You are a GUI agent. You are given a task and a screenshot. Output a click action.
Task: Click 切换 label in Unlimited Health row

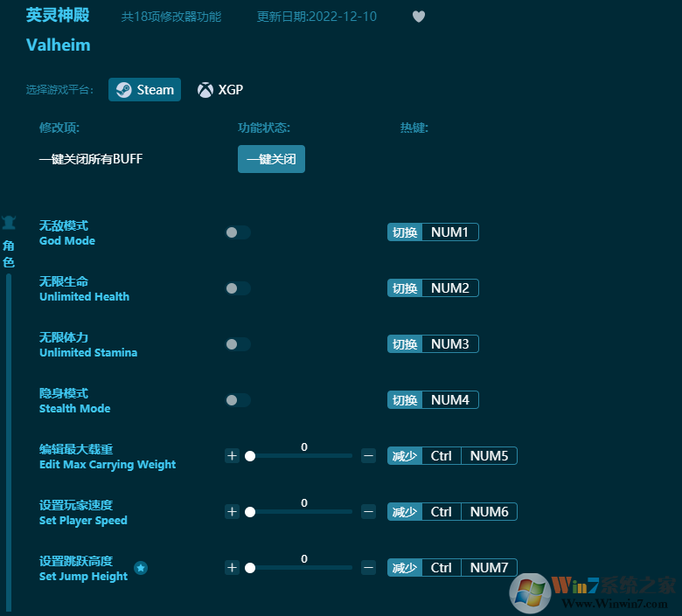(x=405, y=288)
